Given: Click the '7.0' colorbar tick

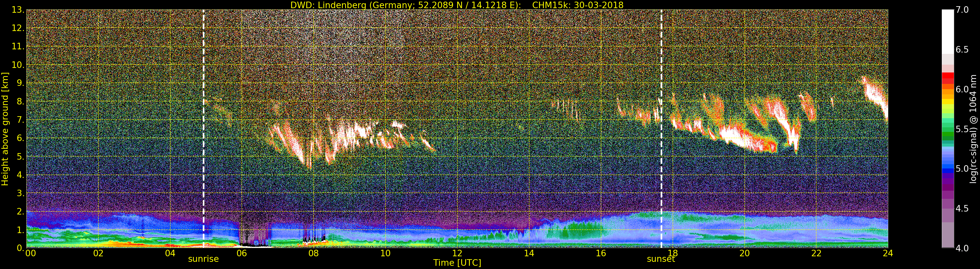Looking at the screenshot, I should pos(962,10).
